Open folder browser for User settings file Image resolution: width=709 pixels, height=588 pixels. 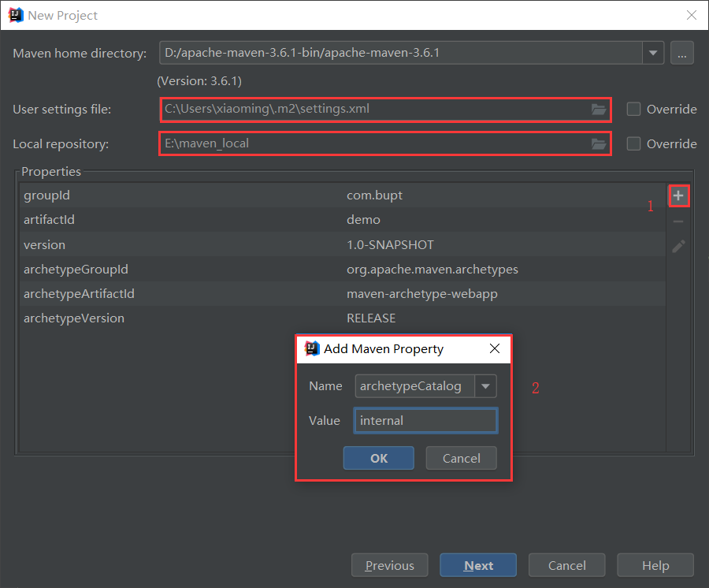(x=599, y=110)
